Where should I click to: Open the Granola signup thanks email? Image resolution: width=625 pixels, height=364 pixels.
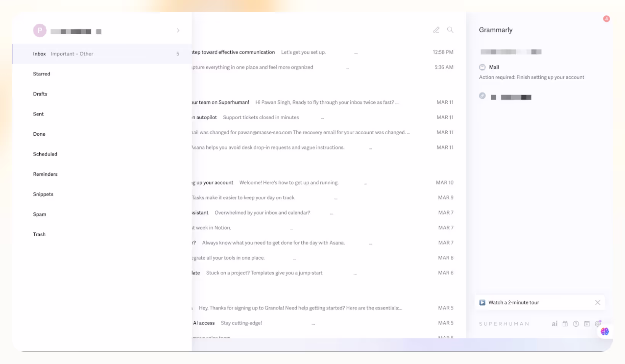(x=323, y=308)
